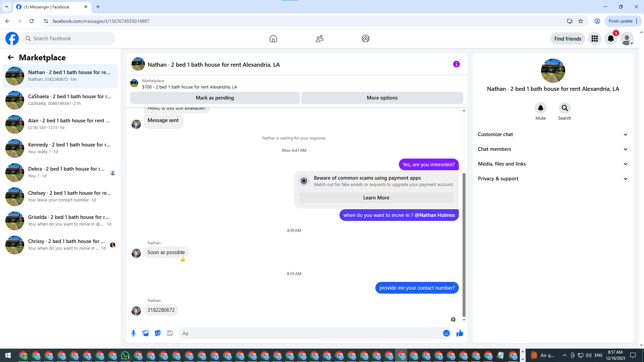Open Nathan's conversation in the list
This screenshot has width=644, height=362.
[60, 76]
